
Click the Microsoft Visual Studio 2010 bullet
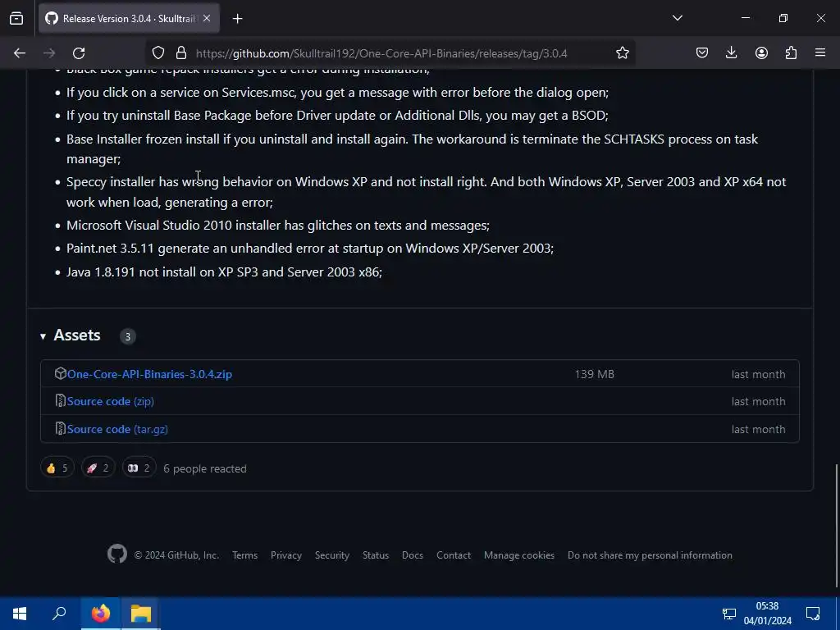(277, 226)
